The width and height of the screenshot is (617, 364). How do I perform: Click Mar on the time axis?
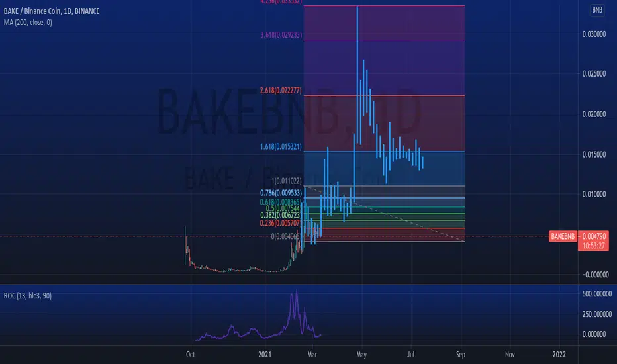point(312,355)
